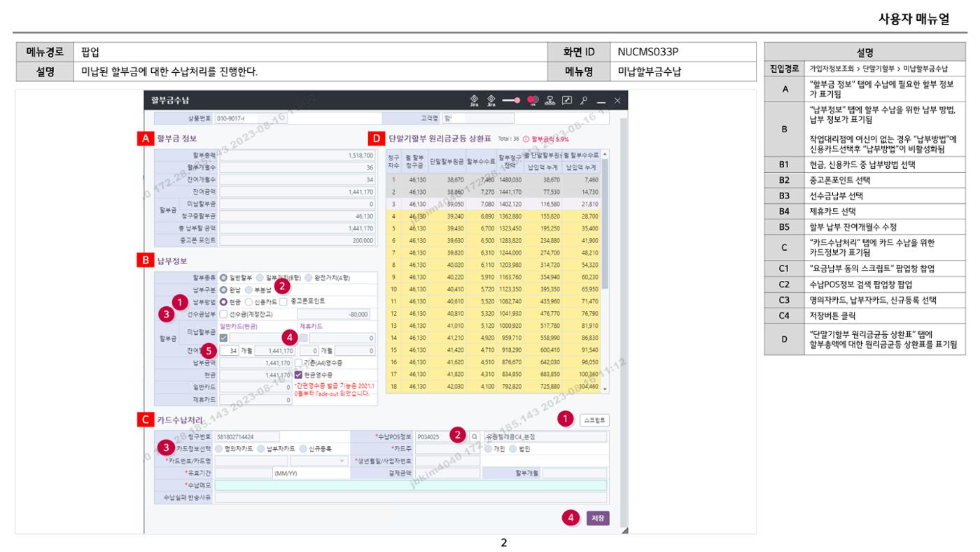Choose the 완납 payment type

224,289
